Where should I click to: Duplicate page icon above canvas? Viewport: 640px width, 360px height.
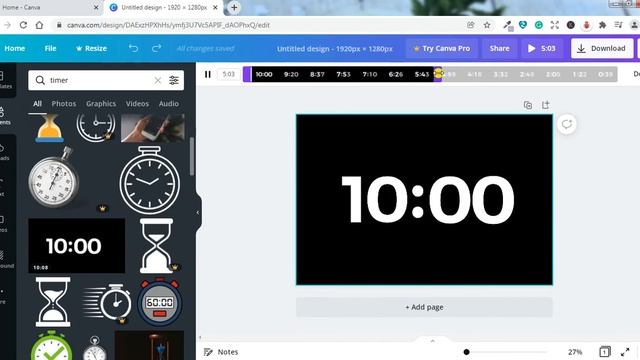click(x=527, y=105)
